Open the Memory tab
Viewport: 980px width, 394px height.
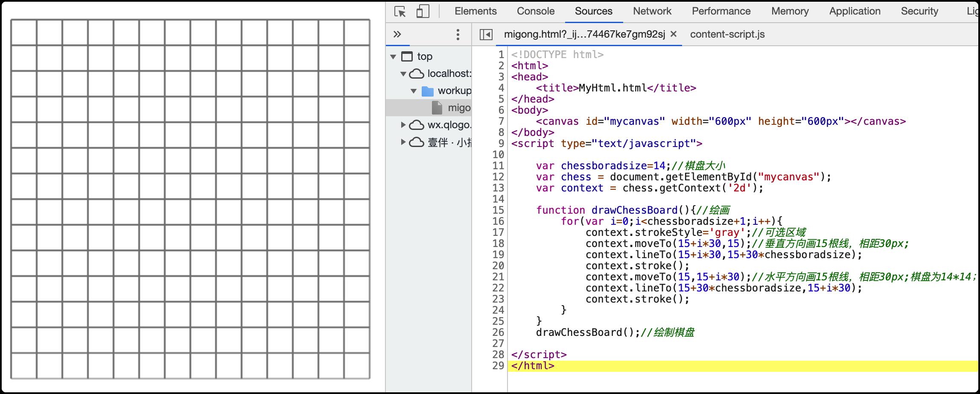pos(790,11)
